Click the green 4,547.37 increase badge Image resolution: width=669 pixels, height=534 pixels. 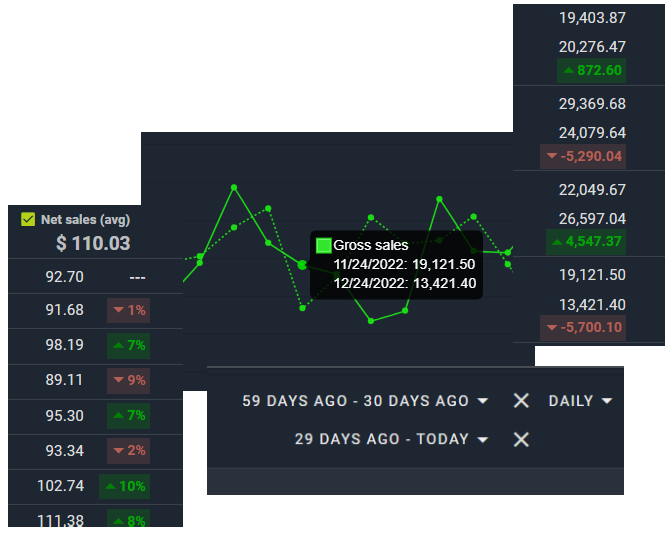tap(585, 241)
